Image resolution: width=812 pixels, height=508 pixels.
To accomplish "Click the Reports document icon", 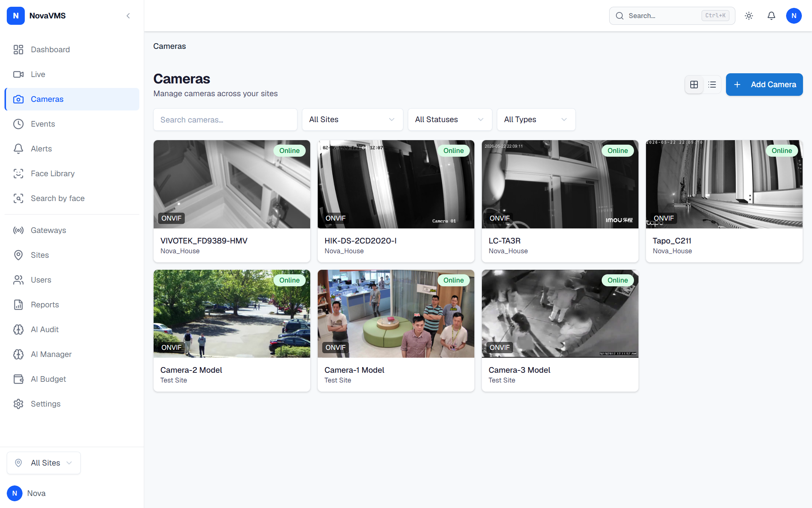I will [x=18, y=305].
